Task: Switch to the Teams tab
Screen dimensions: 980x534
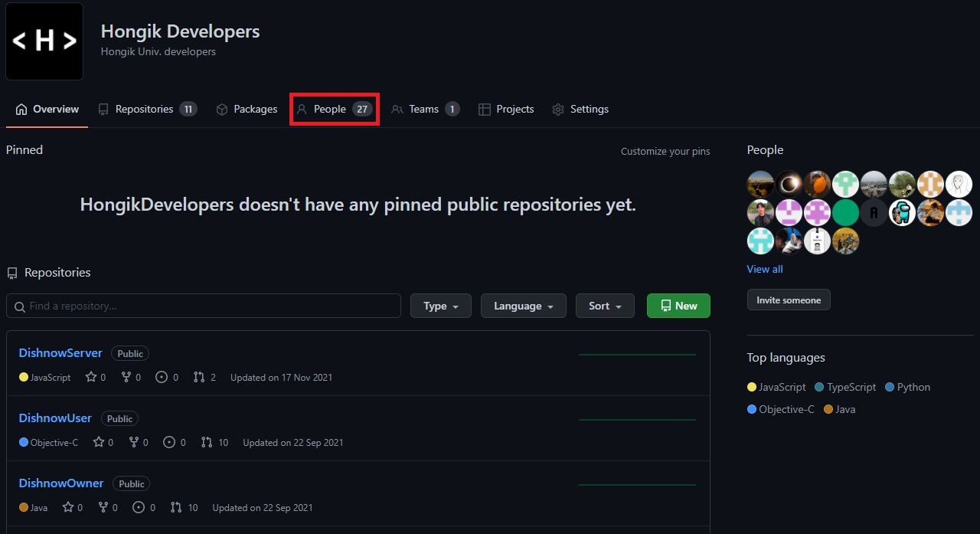Action: (426, 109)
